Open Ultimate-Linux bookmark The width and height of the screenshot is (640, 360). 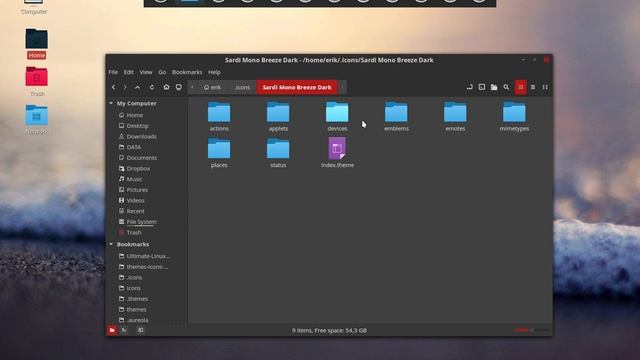147,256
